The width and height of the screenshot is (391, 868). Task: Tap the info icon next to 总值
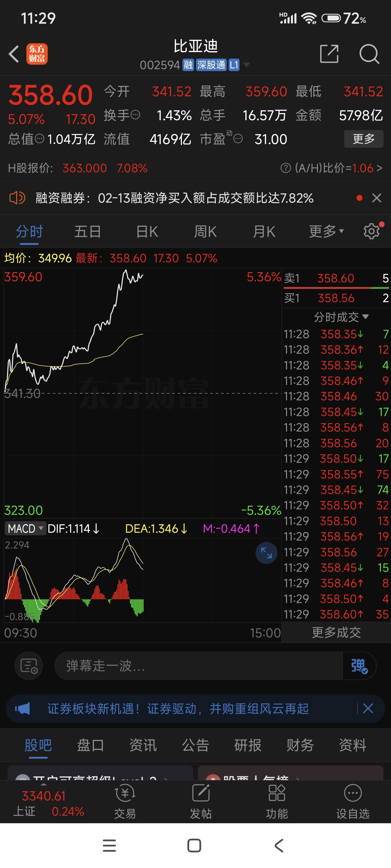[39, 139]
